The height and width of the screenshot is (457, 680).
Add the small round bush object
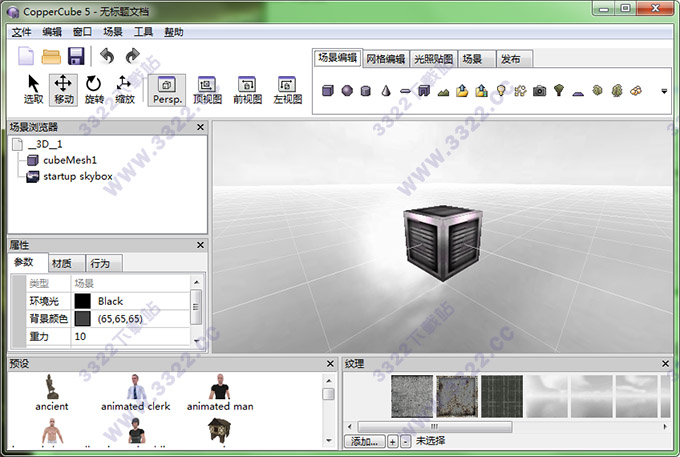597,90
